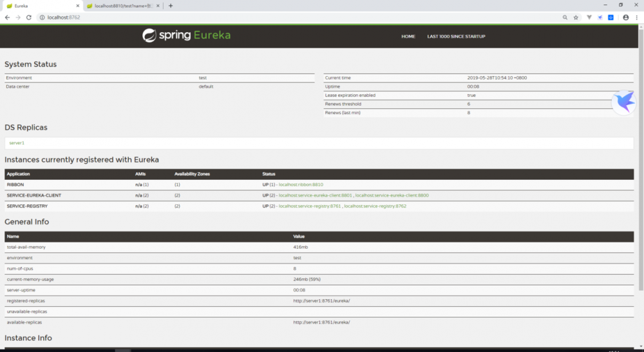Open the HOME navigation item
The width and height of the screenshot is (644, 352).
(408, 37)
